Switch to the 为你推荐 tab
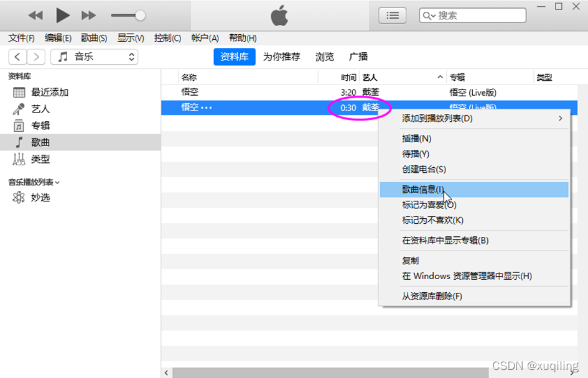Viewport: 588px width, 378px height. tap(281, 57)
